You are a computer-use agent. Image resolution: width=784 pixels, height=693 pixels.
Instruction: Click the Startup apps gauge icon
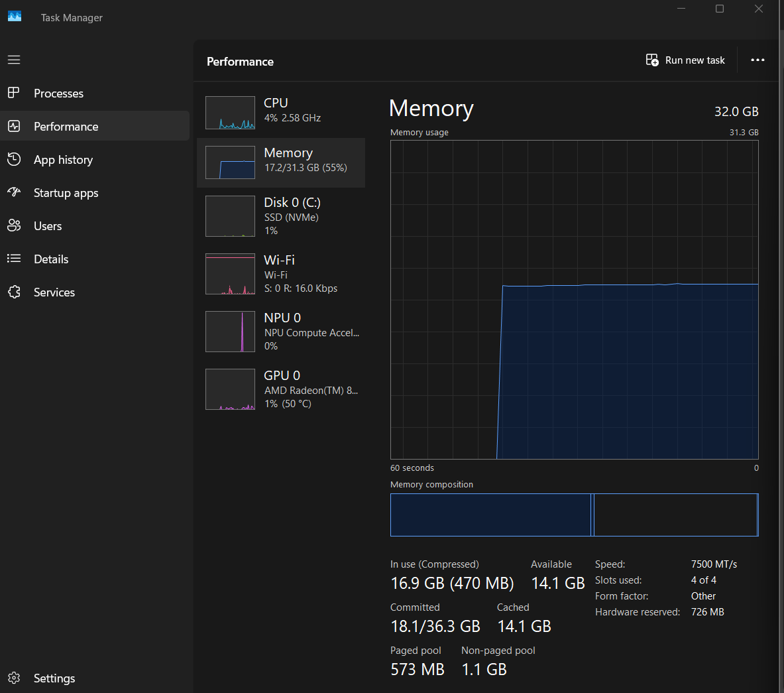pos(14,192)
